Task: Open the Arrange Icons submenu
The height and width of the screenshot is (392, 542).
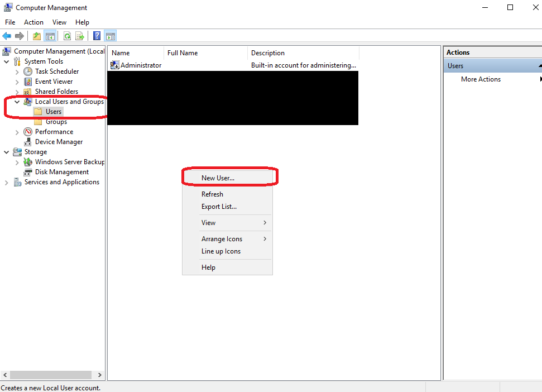Action: tap(222, 239)
